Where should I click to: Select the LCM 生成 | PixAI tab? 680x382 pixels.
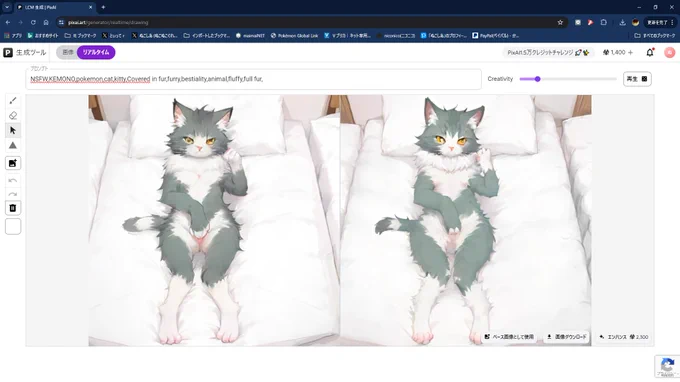coord(54,7)
